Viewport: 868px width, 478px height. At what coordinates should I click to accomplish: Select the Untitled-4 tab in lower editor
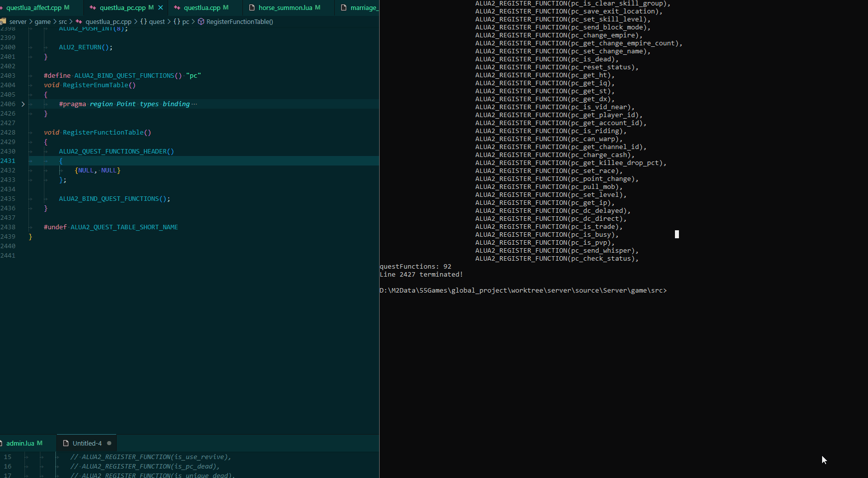87,443
